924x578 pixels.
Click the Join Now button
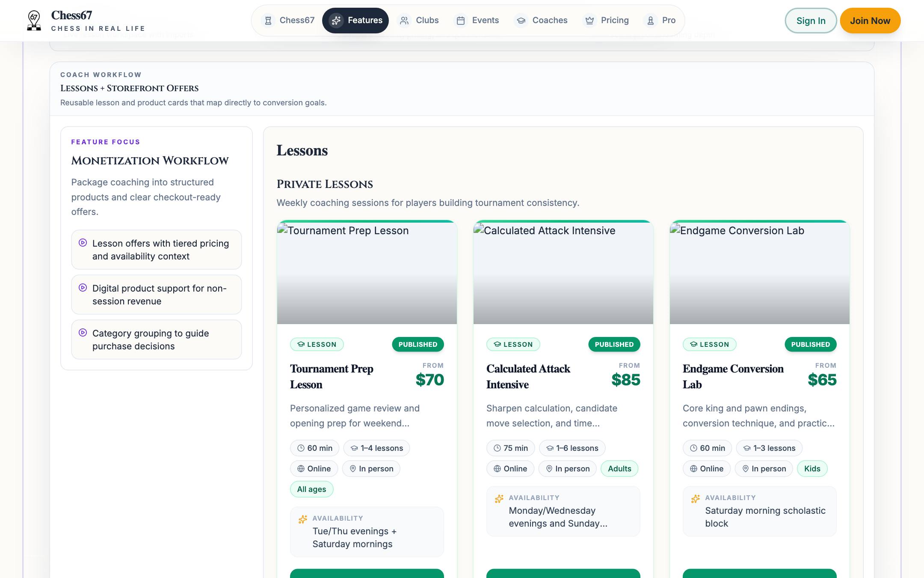click(870, 21)
